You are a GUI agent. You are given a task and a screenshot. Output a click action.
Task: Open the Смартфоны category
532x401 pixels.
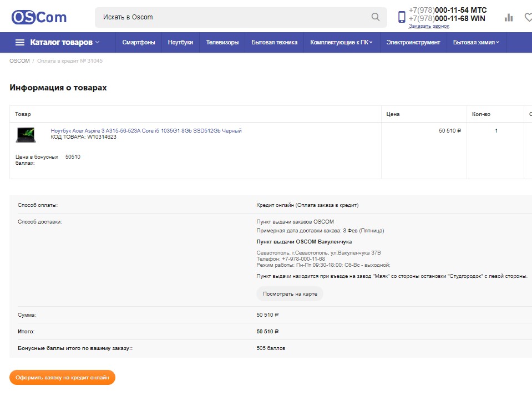(x=139, y=42)
